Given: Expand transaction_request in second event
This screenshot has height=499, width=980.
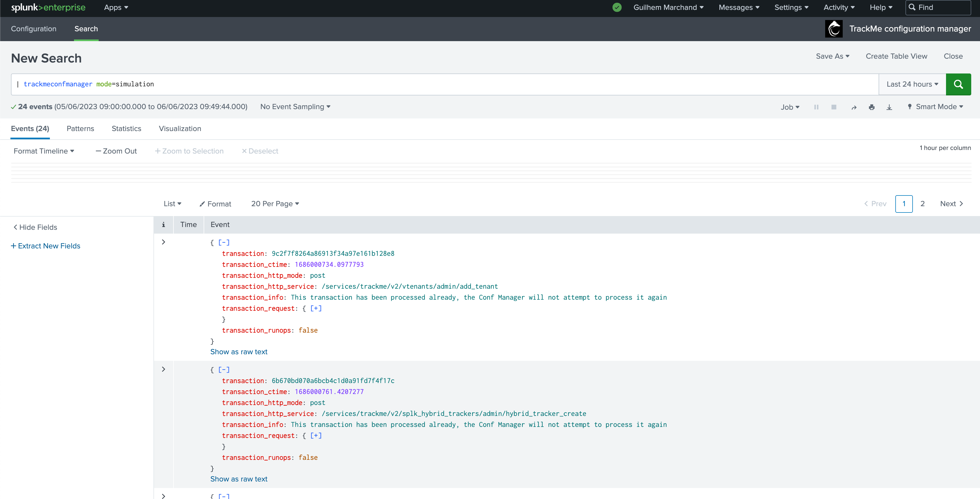Looking at the screenshot, I should click(316, 435).
